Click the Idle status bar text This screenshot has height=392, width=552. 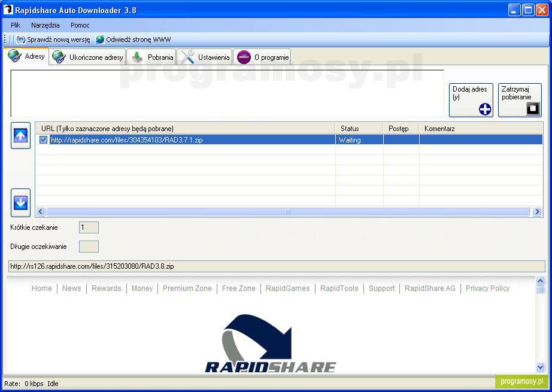53,384
